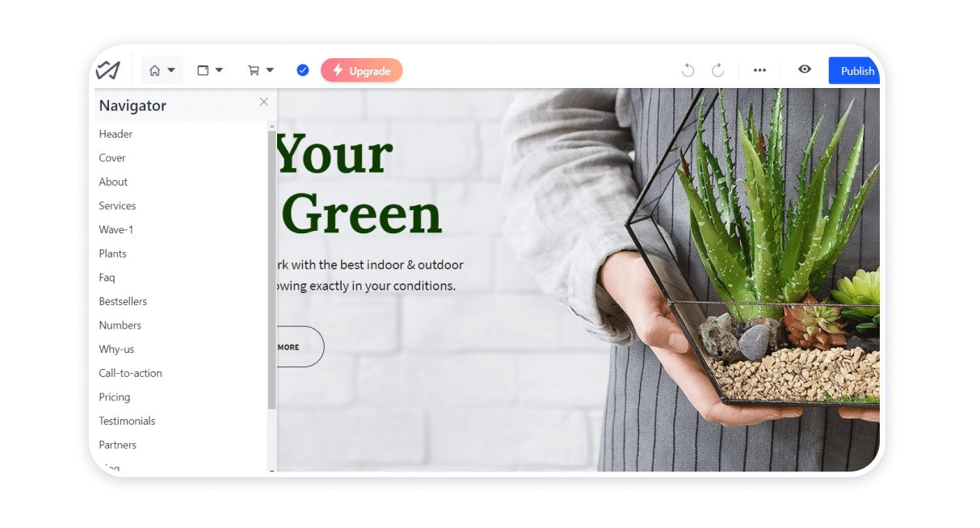Click the shopping cart store icon
This screenshot has height=528, width=980.
point(254,70)
